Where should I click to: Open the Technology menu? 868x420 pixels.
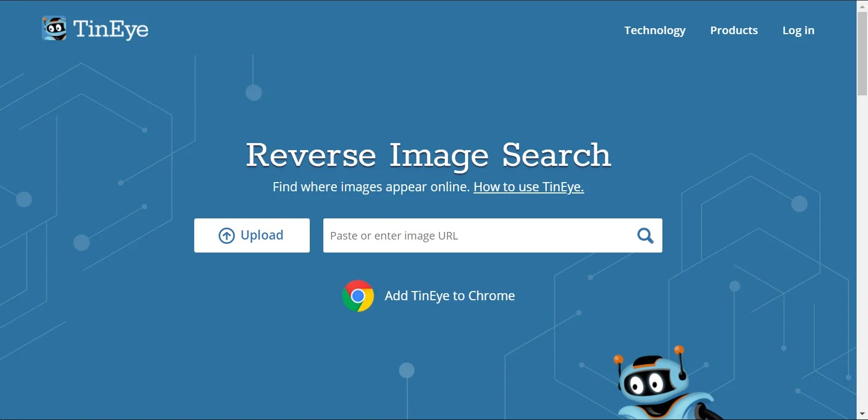[655, 30]
